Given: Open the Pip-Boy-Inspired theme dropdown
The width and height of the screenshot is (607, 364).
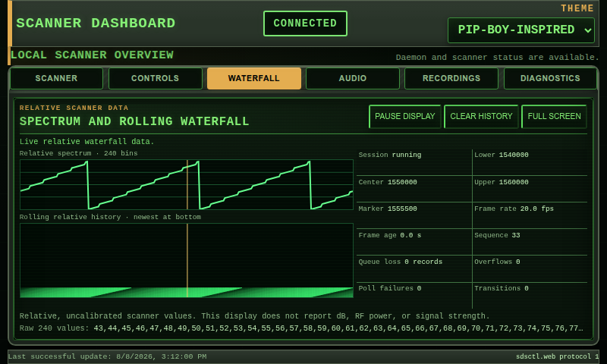Looking at the screenshot, I should click(x=521, y=30).
